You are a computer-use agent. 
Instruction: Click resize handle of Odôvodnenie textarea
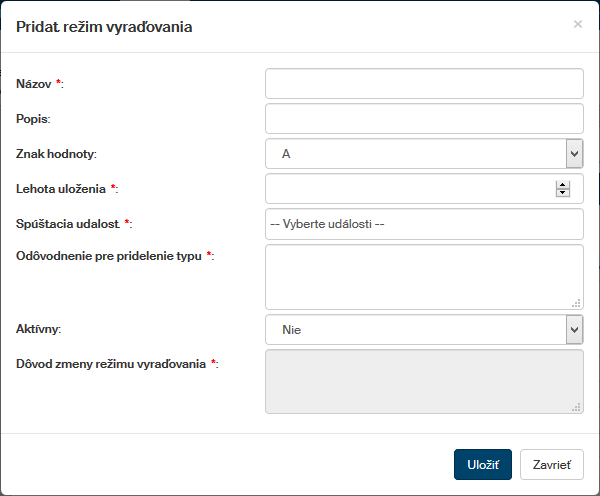click(x=576, y=303)
